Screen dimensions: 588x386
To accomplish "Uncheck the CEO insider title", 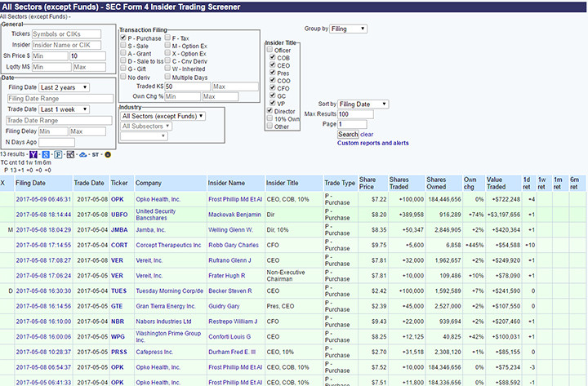I will (x=273, y=64).
